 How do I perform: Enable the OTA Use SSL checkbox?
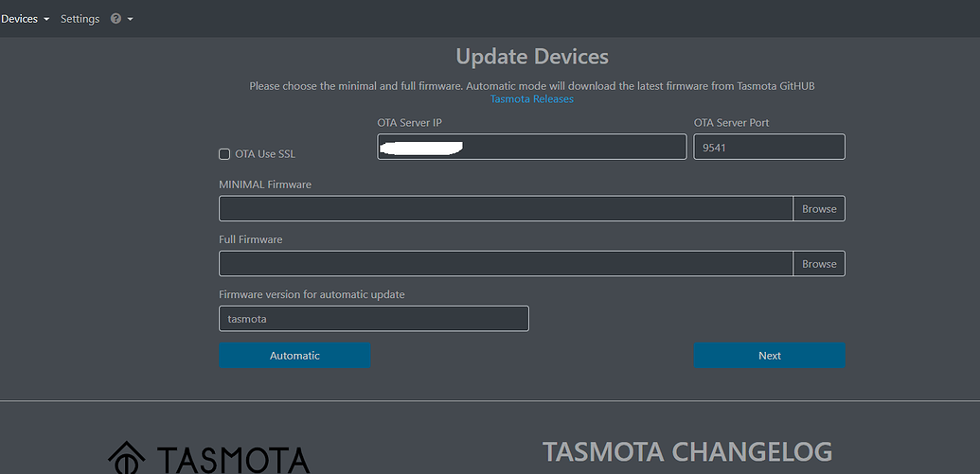(x=224, y=154)
